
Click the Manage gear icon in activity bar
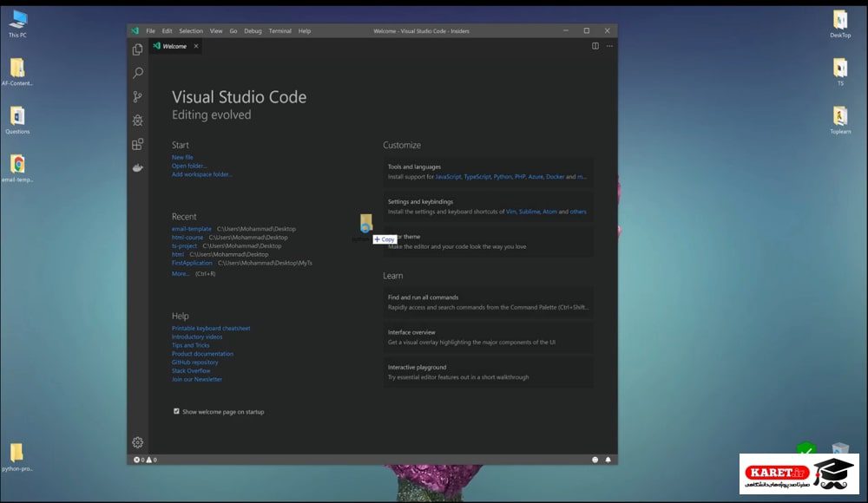[138, 442]
